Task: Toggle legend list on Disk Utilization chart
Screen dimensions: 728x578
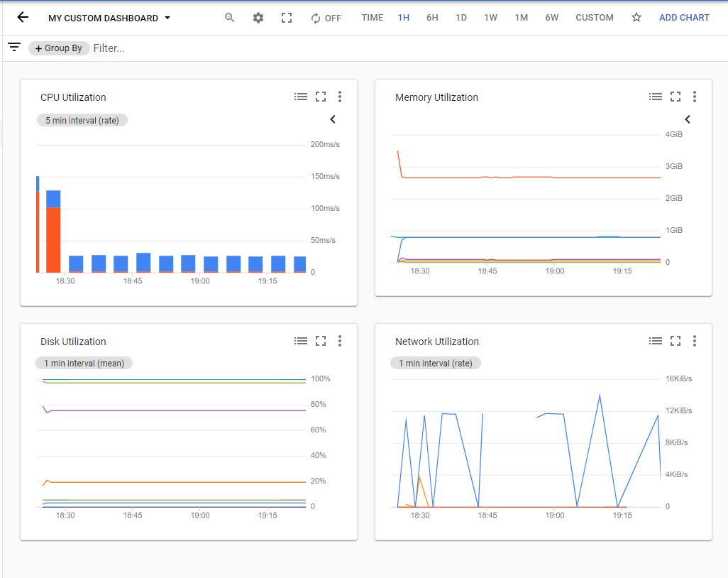Action: coord(301,342)
